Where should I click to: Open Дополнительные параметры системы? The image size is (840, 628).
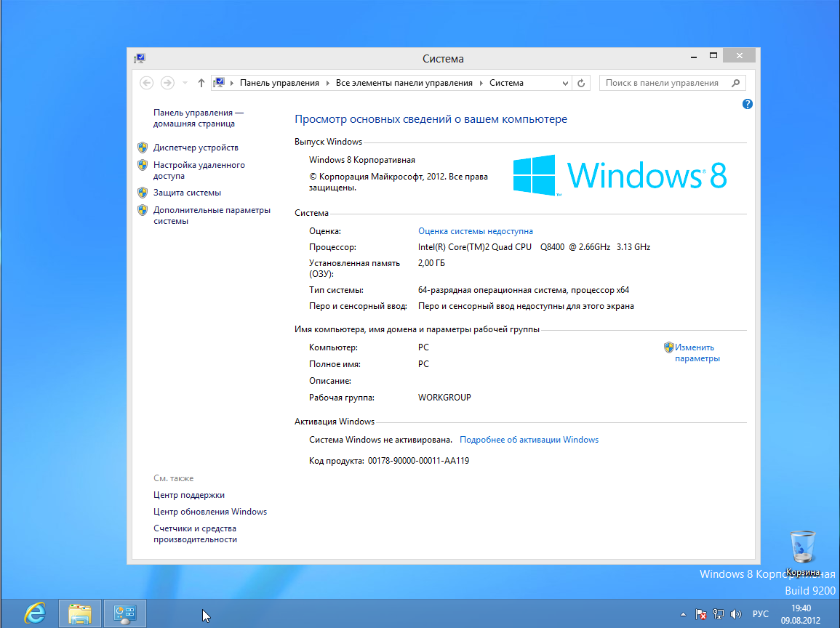tap(212, 215)
